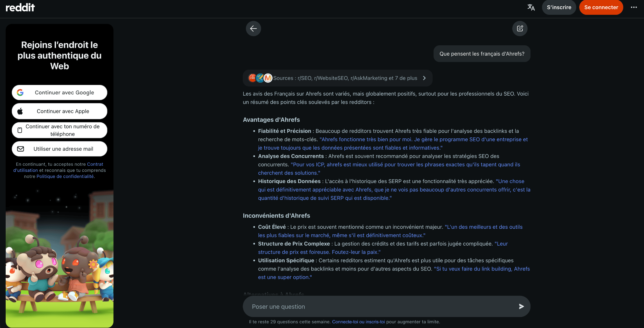Send the question with the arrow icon
This screenshot has height=328, width=644.
click(521, 306)
